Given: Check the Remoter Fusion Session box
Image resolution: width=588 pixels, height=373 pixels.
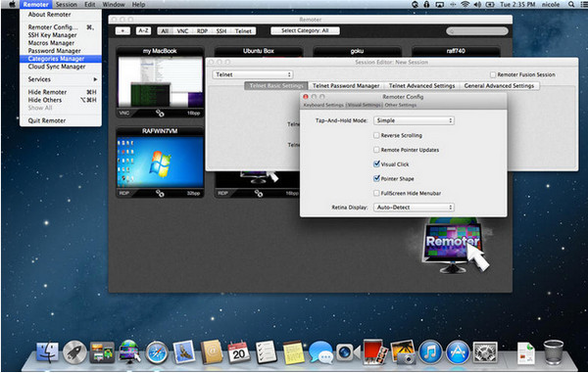Looking at the screenshot, I should 493,74.
